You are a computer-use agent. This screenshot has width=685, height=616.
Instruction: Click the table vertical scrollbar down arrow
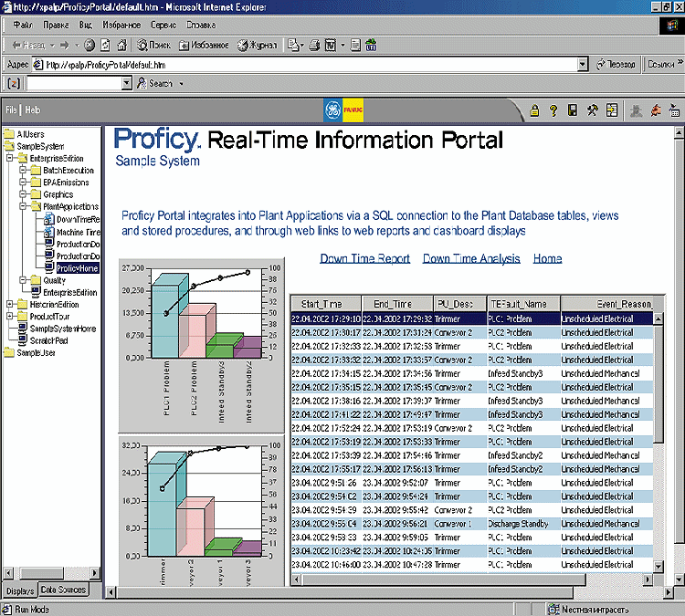pos(659,566)
